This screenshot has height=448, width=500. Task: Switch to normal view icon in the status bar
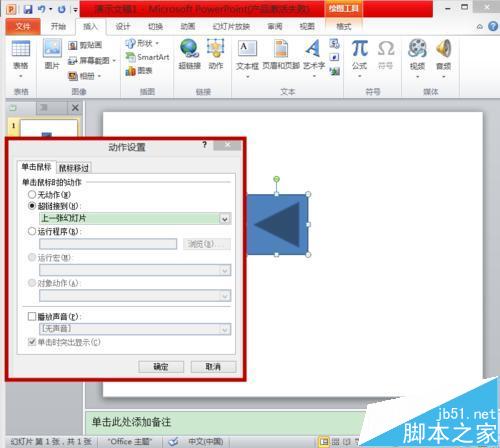pyautogui.click(x=324, y=442)
